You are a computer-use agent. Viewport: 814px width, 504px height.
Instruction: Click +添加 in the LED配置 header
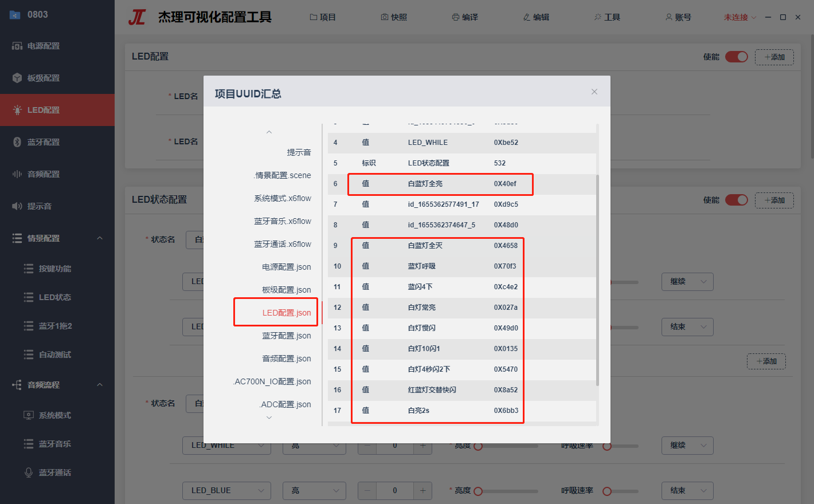[x=774, y=57]
